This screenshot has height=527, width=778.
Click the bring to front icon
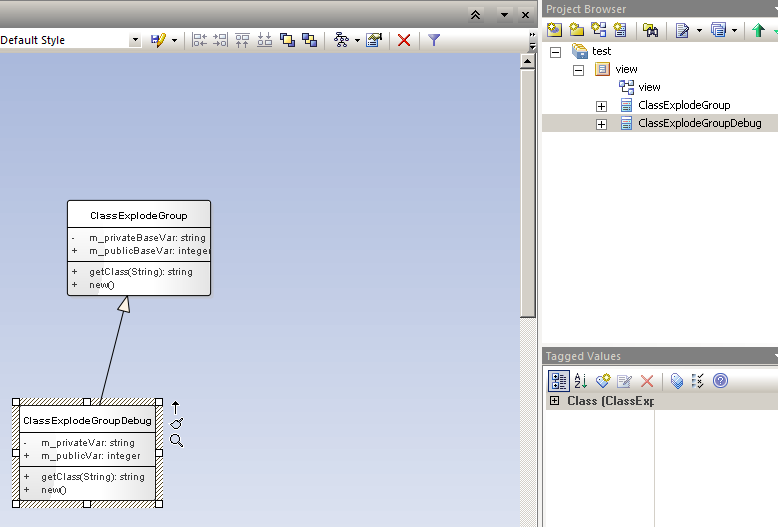click(x=288, y=40)
